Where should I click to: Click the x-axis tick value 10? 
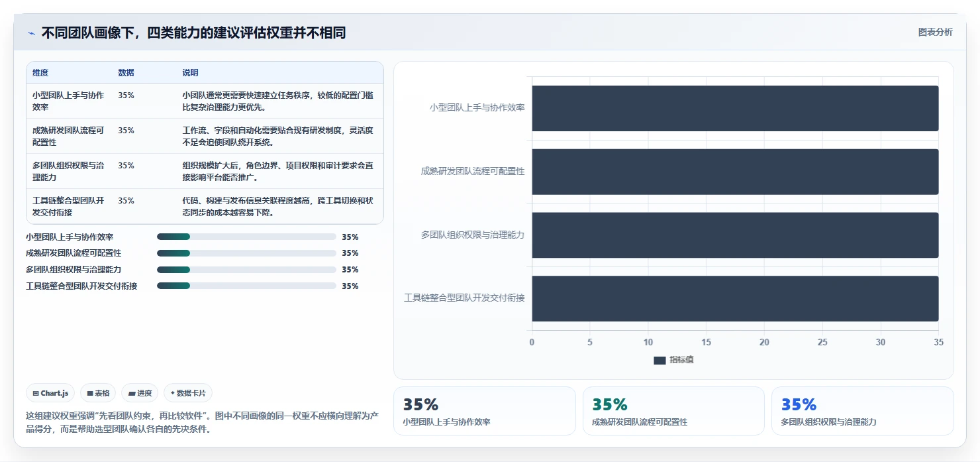[x=648, y=342]
